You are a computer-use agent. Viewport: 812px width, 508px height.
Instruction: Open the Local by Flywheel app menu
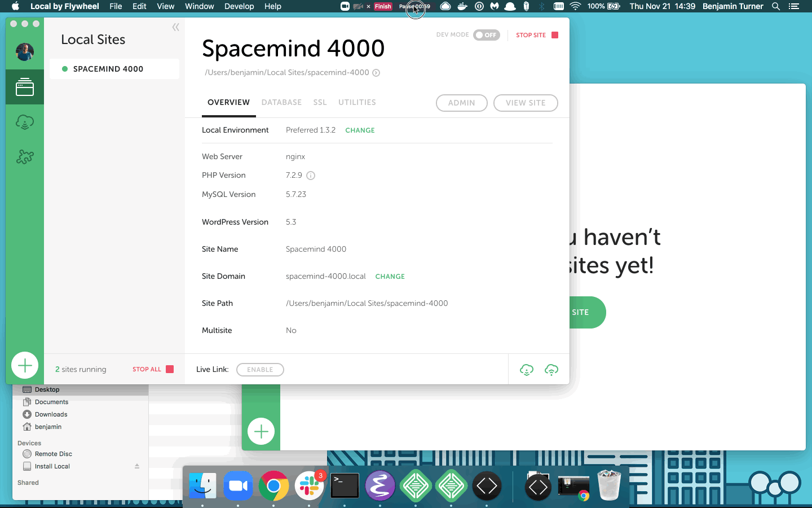[x=65, y=6]
